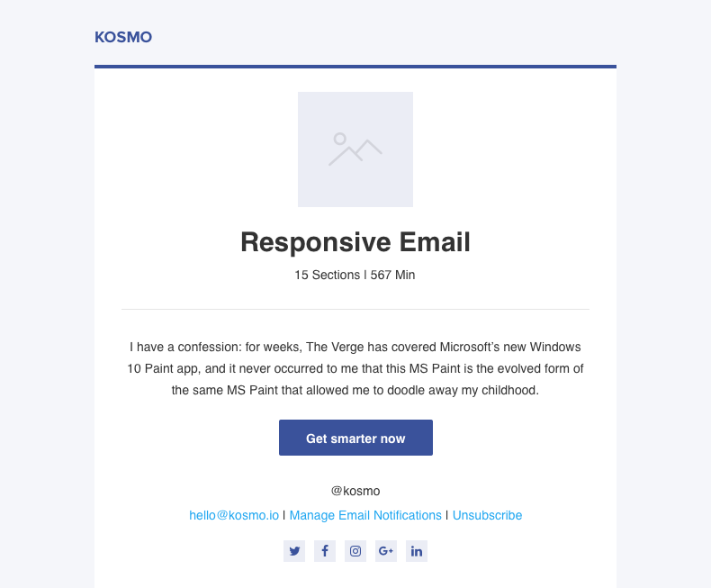Open the hello@kosmo.io email link

click(234, 515)
